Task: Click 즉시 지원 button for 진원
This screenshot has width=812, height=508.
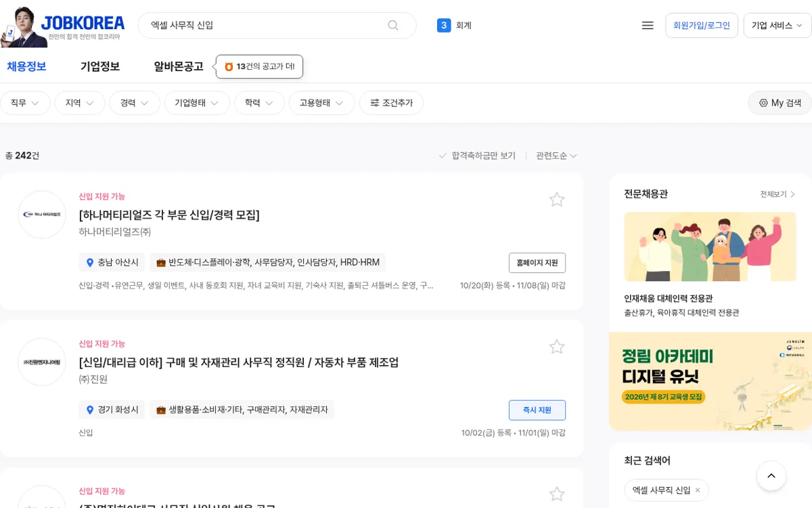Action: click(537, 410)
